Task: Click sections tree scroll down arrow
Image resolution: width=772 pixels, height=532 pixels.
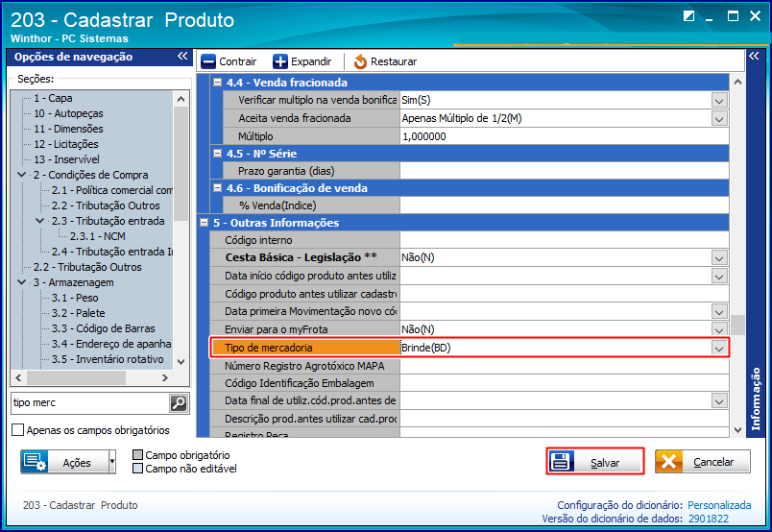Action: 181,362
